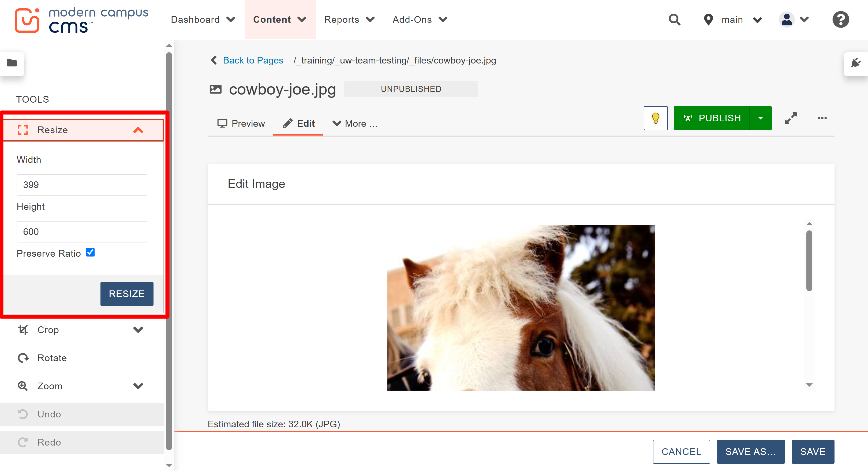868x471 pixels.
Task: Open the Publish split-button dropdown
Action: tap(761, 118)
